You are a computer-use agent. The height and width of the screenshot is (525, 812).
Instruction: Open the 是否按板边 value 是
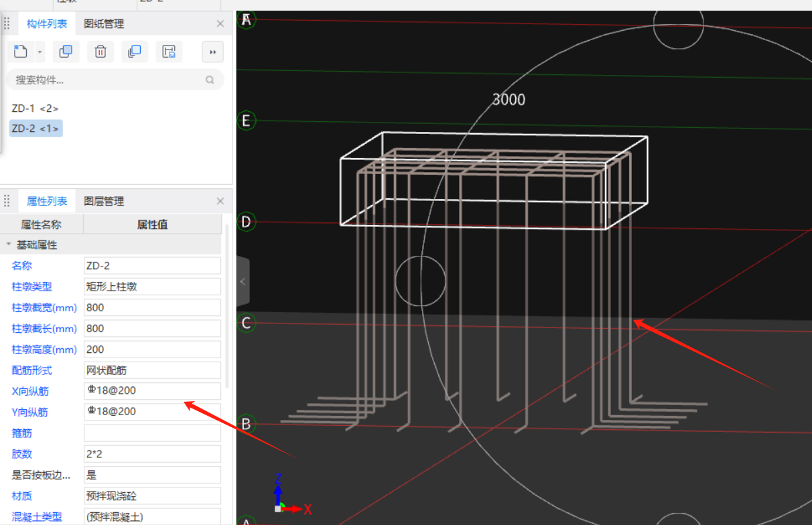(152, 475)
